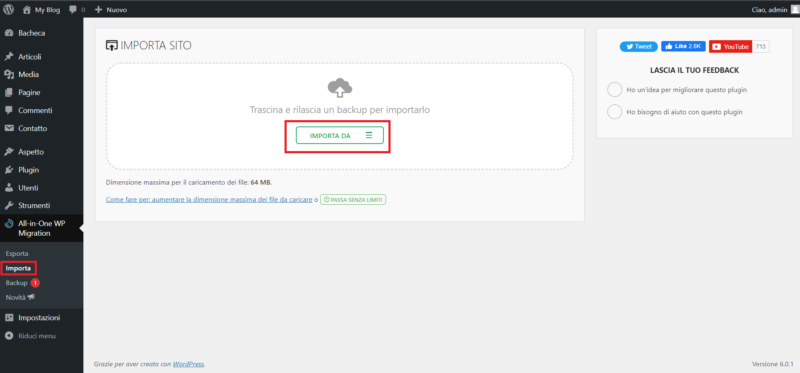Open the Plugin menu item
800x373 pixels.
29,170
